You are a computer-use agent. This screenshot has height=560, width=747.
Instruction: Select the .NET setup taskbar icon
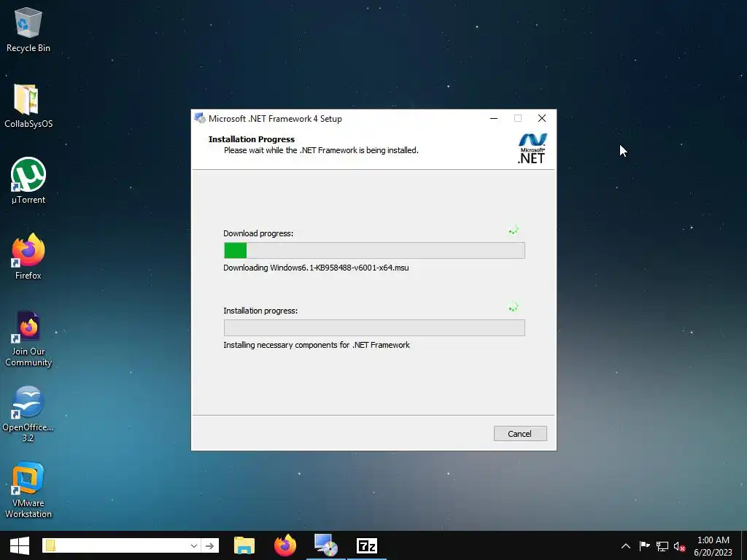click(x=326, y=545)
